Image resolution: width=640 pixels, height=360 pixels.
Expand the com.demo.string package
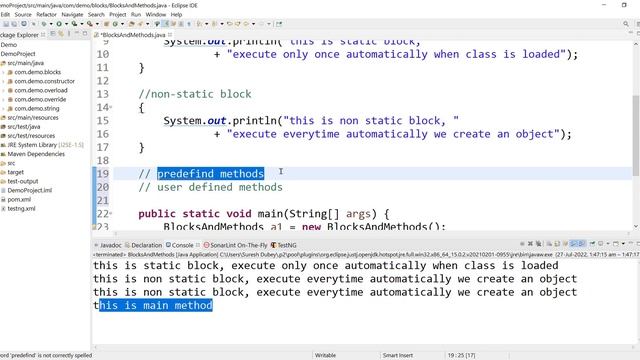3,109
